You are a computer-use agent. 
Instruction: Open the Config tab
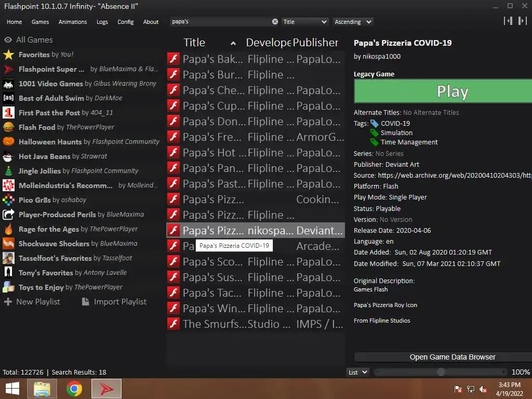point(126,22)
